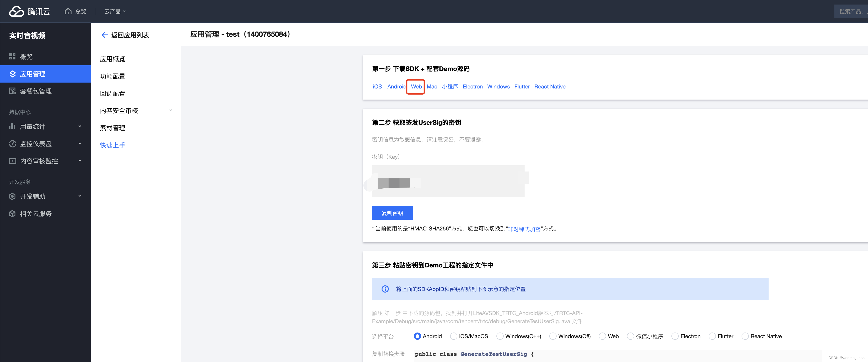Switch to the 快速上手 quick start page
The width and height of the screenshot is (868, 362).
coord(113,145)
